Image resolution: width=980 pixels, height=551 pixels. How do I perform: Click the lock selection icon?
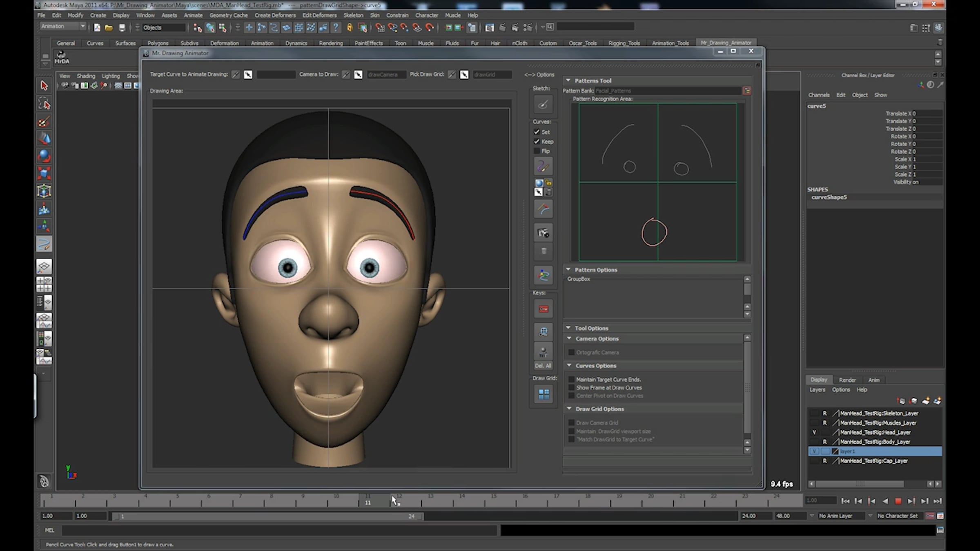350,27
